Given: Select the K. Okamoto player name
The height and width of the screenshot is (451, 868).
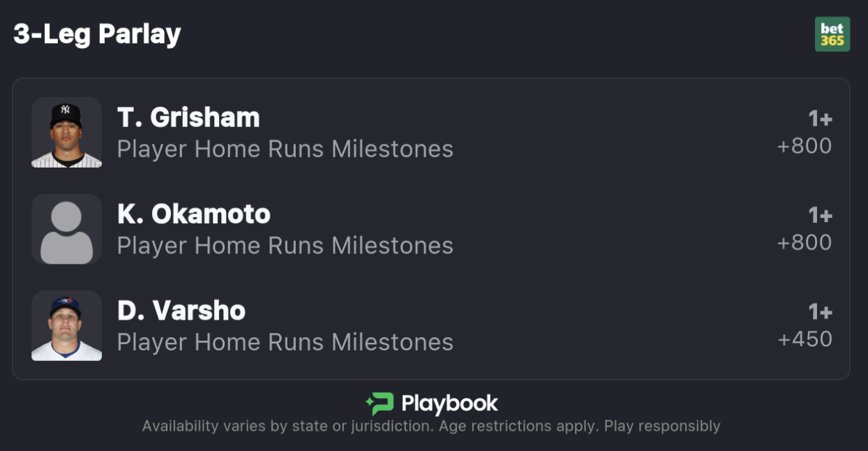Looking at the screenshot, I should pyautogui.click(x=194, y=214).
